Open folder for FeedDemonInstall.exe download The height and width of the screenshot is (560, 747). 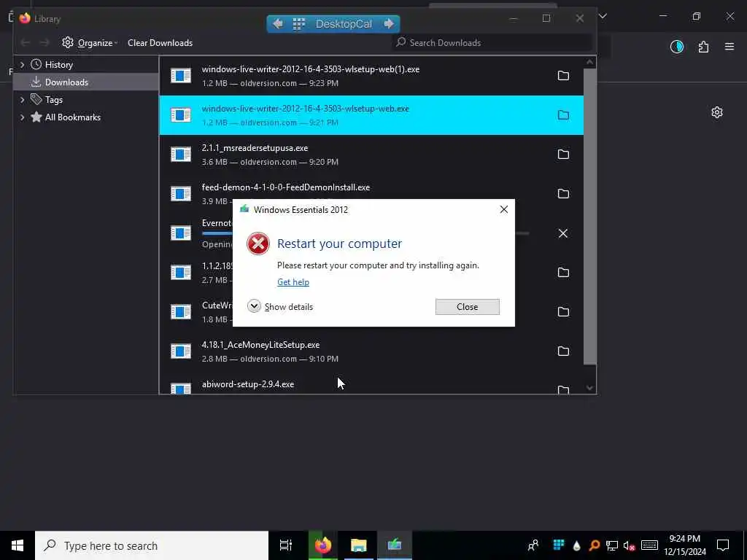(x=563, y=194)
